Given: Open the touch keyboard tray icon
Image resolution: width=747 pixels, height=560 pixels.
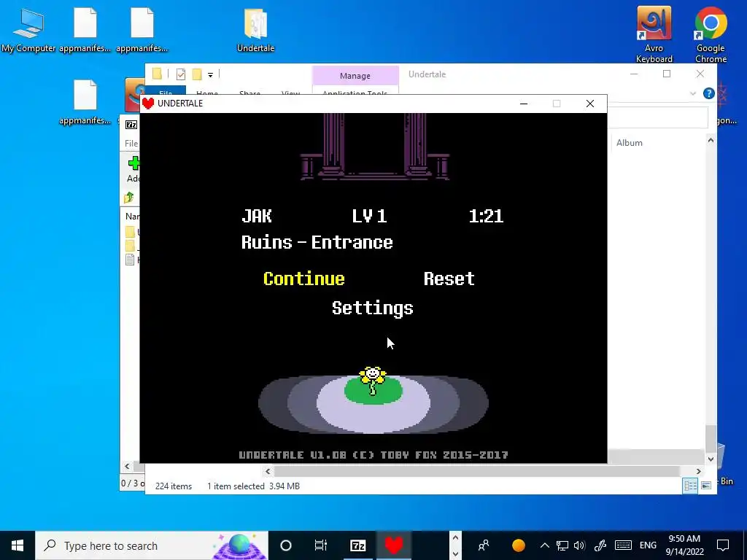Looking at the screenshot, I should pyautogui.click(x=623, y=545).
